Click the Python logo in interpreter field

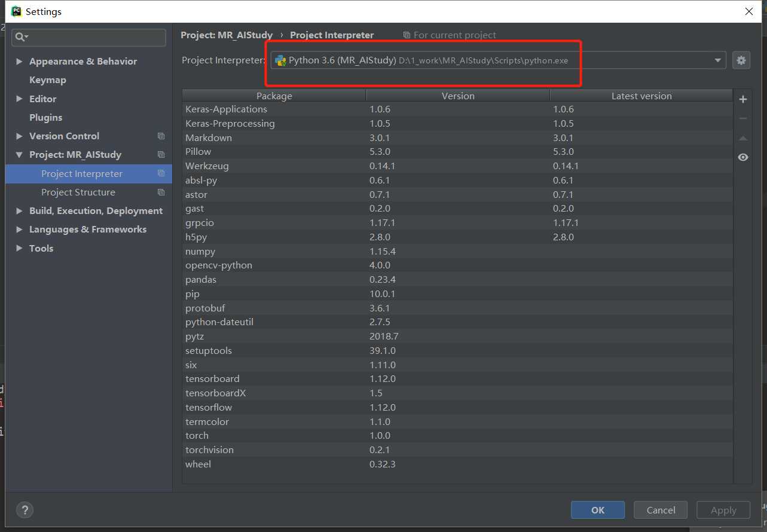tap(280, 60)
